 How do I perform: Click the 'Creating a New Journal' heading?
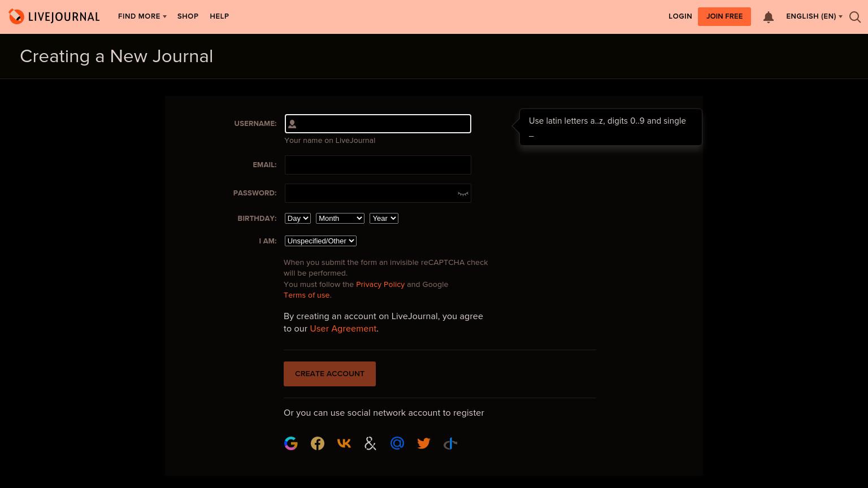116,56
